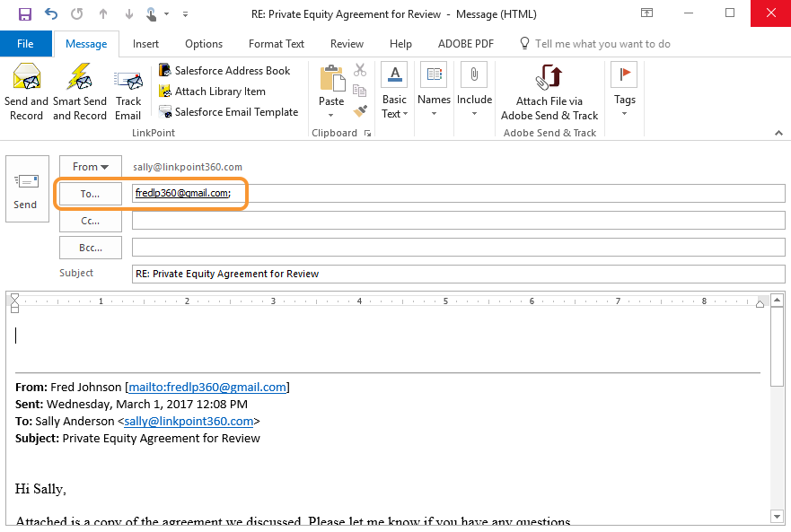Open the Include dropdown
The height and width of the screenshot is (532, 791).
click(x=474, y=92)
